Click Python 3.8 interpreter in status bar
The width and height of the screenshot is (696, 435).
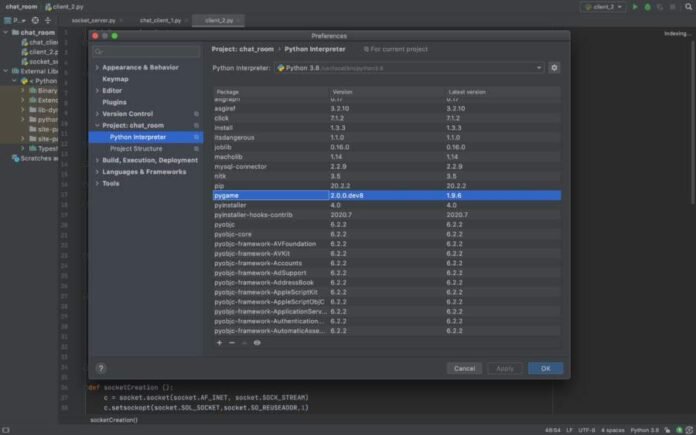(x=645, y=430)
